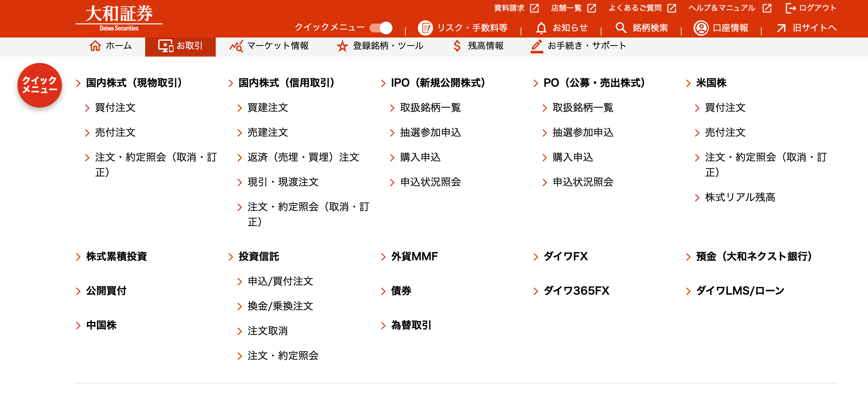Open 株式リアル残高 under 米国株
Viewport: 868px width, 395px height.
[740, 197]
